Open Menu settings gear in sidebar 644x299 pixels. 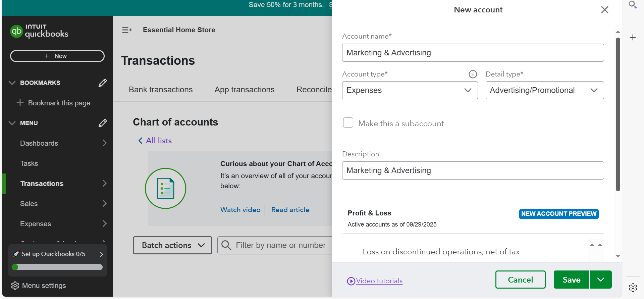tap(15, 286)
